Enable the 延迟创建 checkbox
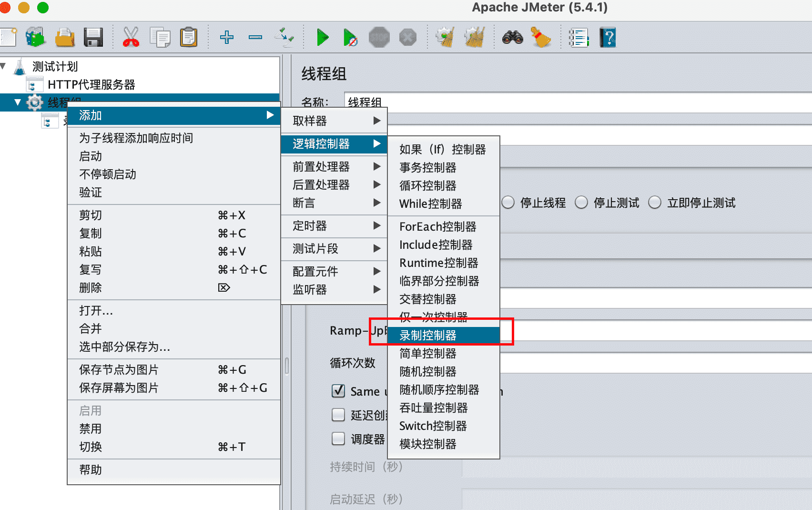This screenshot has width=812, height=510. [x=338, y=415]
